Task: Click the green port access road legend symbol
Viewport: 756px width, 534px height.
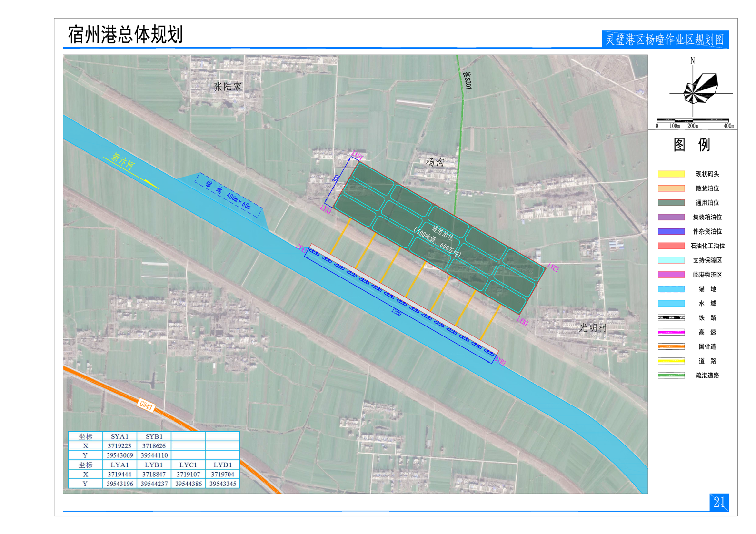Action: point(671,376)
